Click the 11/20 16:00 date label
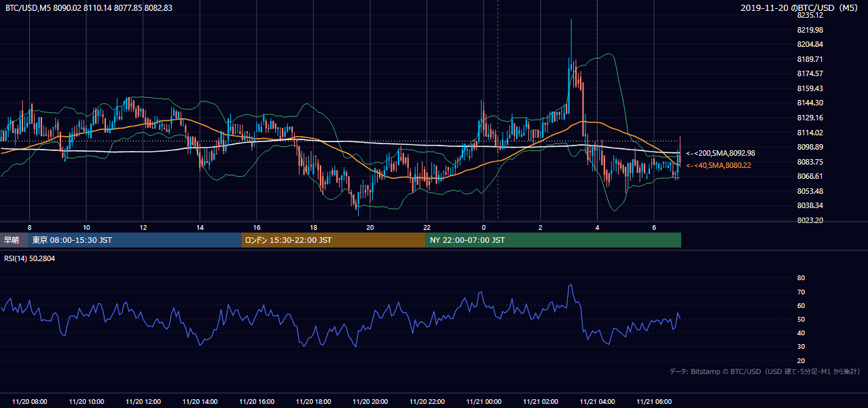Image resolution: width=868 pixels, height=408 pixels. click(257, 402)
